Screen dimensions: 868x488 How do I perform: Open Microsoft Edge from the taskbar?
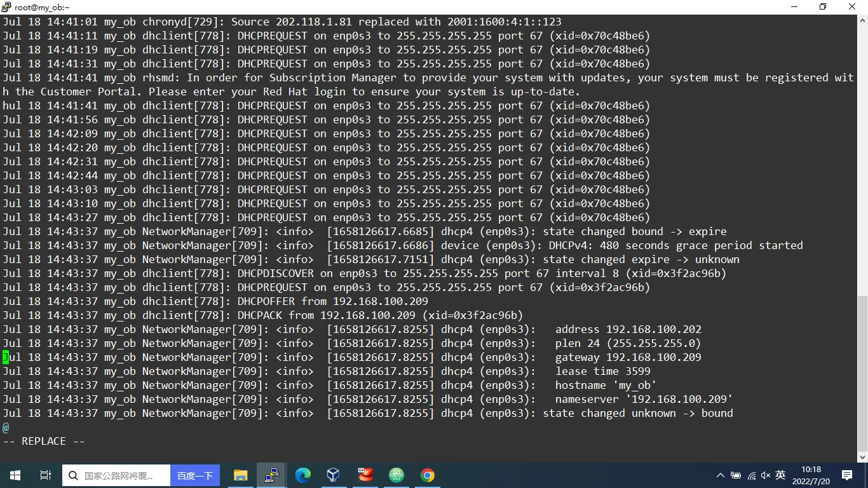tap(302, 475)
